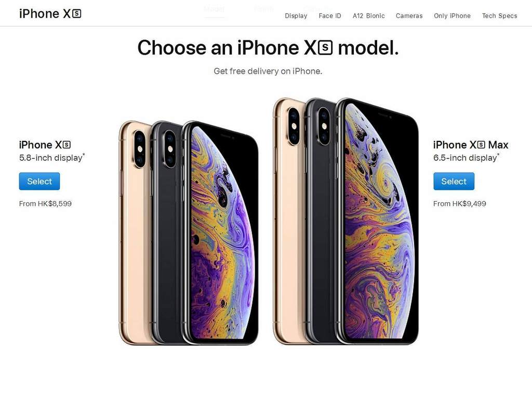Click the iPhone XS logo title
The image size is (532, 400).
50,14
